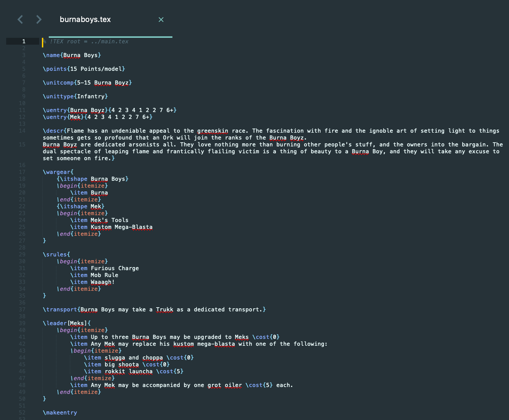Click line number 39 in the gutter
Viewport: 509px width, 420px height.
[x=22, y=323]
